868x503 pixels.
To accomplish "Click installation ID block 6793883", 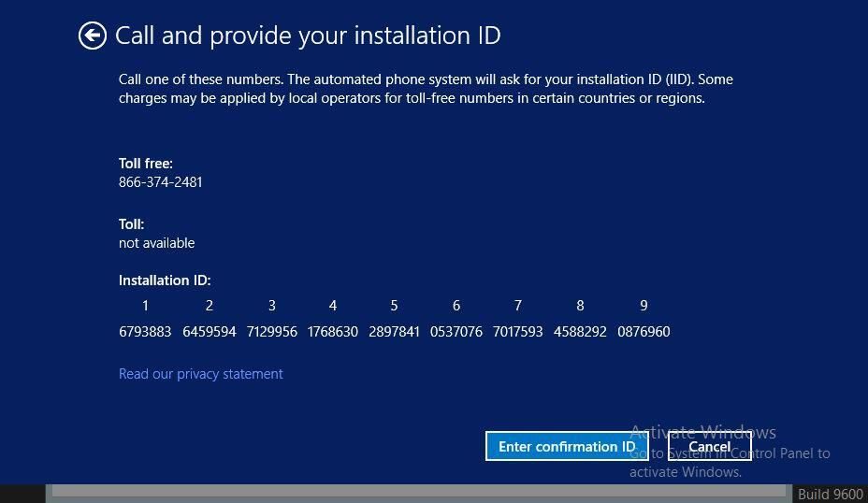I will 145,332.
